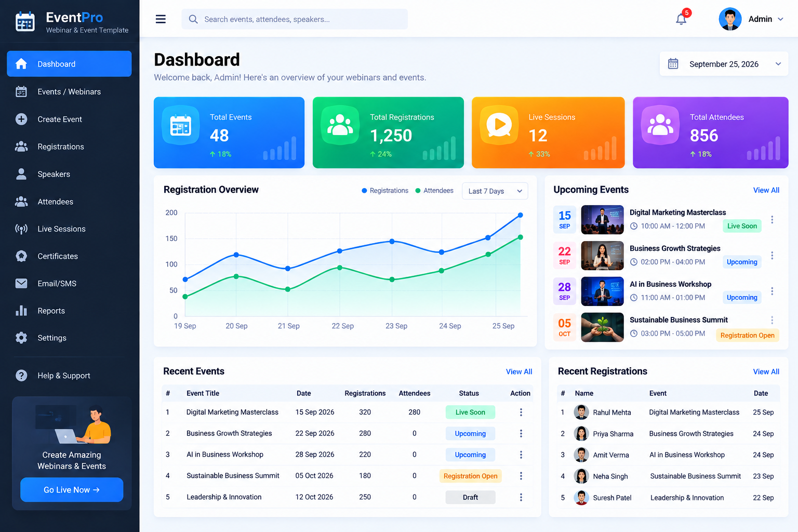
Task: Open Business Growth Strategies event thumbnail
Action: coord(602,256)
